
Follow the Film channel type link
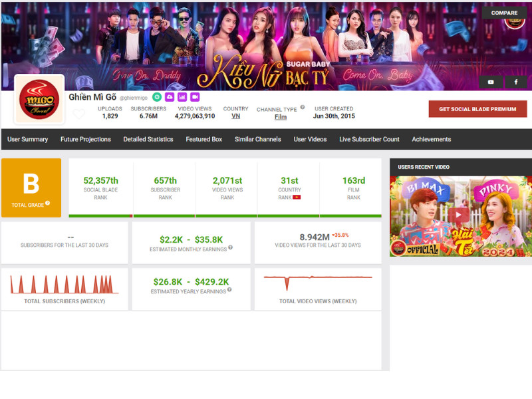(281, 117)
